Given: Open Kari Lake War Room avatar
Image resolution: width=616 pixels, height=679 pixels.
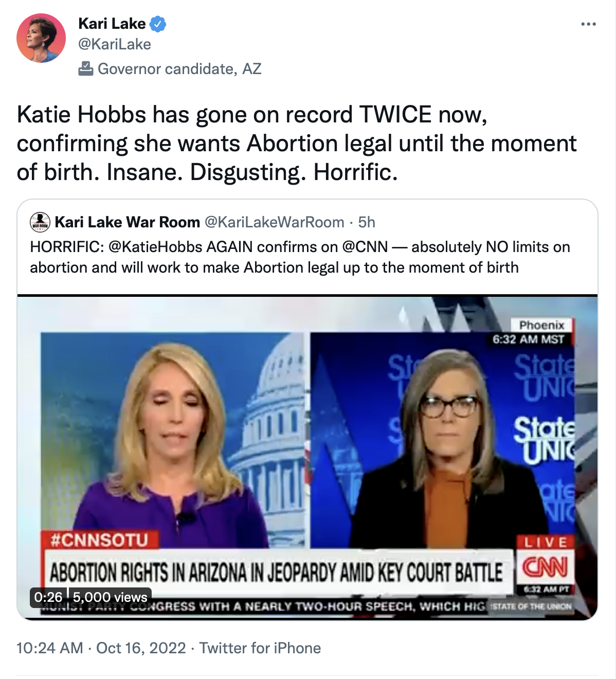Looking at the screenshot, I should 40,222.
